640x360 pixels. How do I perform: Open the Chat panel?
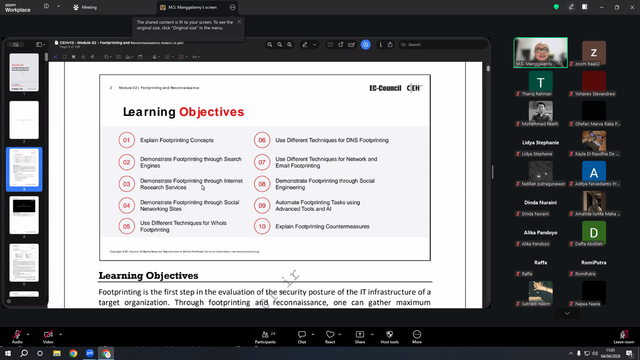pos(302,337)
